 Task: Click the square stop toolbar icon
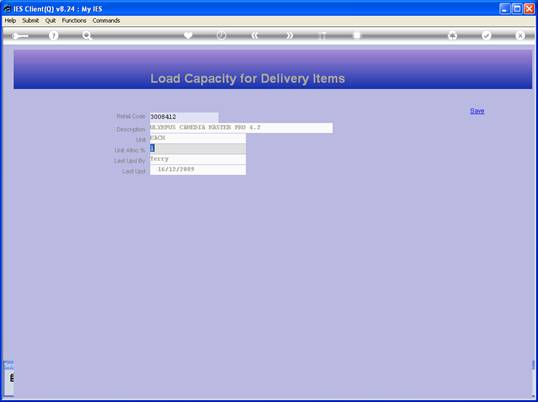point(357,35)
